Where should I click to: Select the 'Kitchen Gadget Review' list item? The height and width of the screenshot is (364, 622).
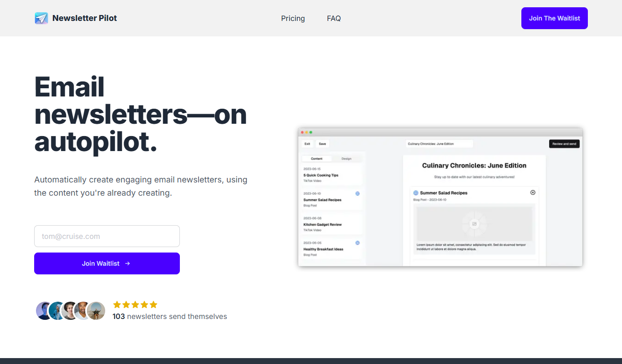(x=332, y=224)
